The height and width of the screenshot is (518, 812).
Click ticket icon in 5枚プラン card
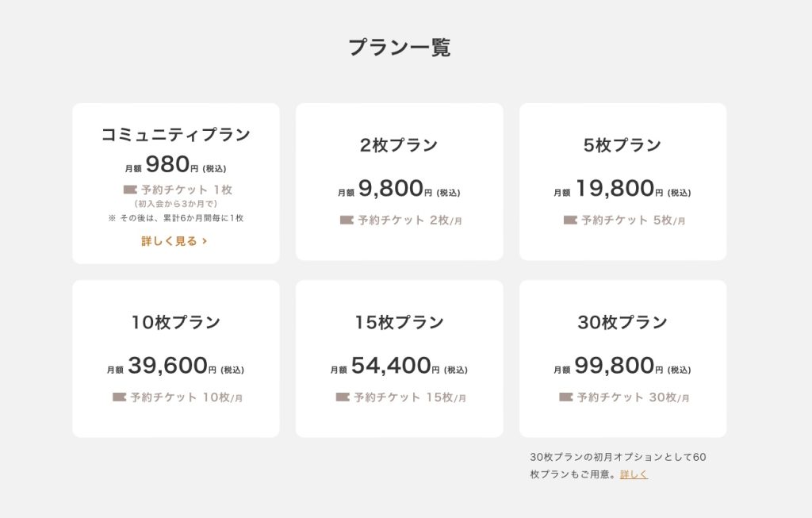click(570, 221)
